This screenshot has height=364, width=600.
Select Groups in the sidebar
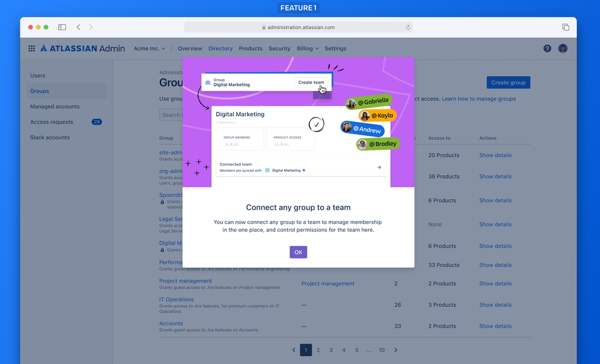pos(67,91)
